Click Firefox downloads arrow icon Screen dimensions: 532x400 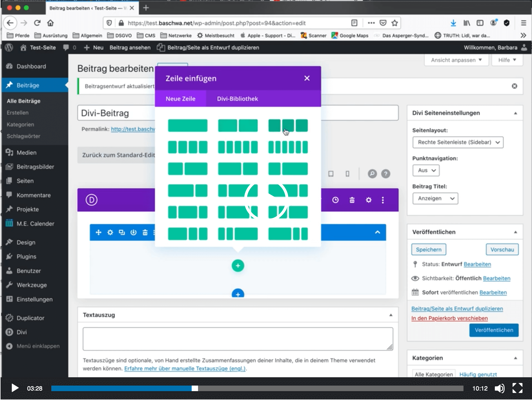(x=453, y=23)
